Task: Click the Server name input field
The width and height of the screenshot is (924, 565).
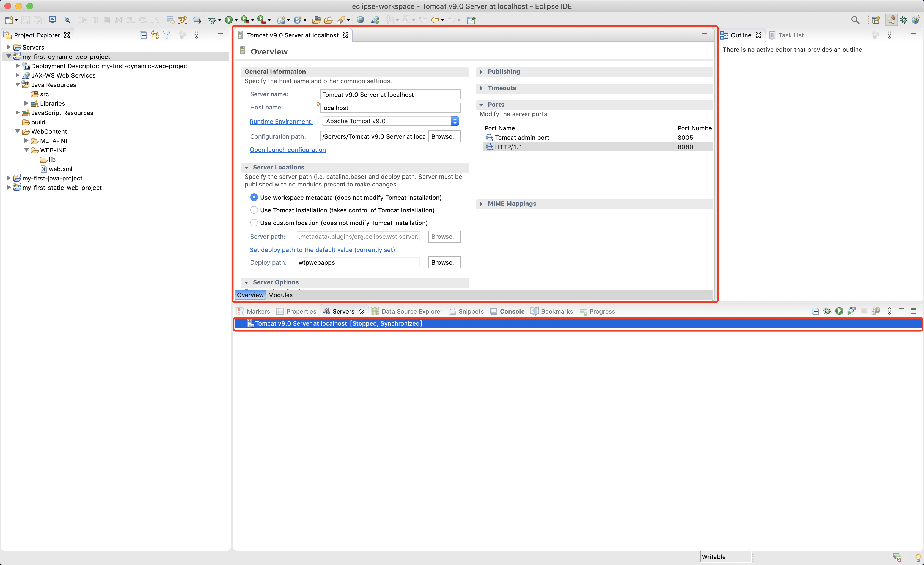Action: (390, 95)
